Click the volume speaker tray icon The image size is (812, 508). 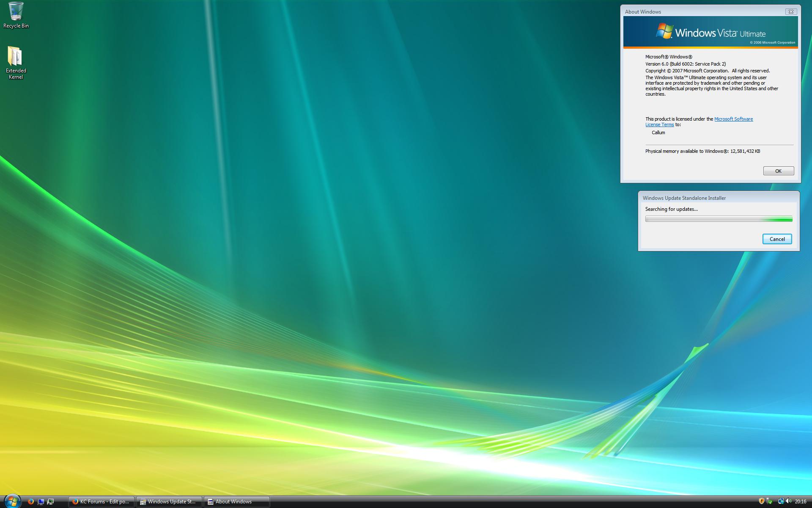(x=788, y=501)
